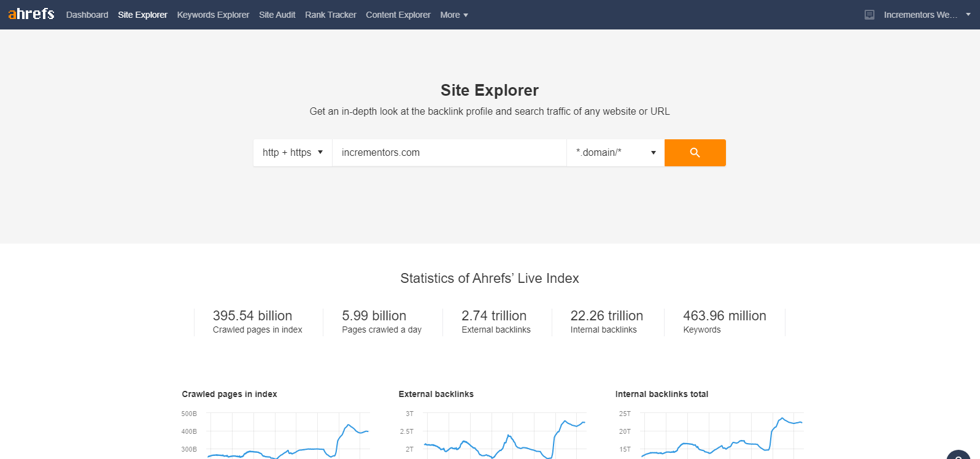
Task: Click the 22.26 trillion internal backlinks statistic
Action: (x=606, y=322)
